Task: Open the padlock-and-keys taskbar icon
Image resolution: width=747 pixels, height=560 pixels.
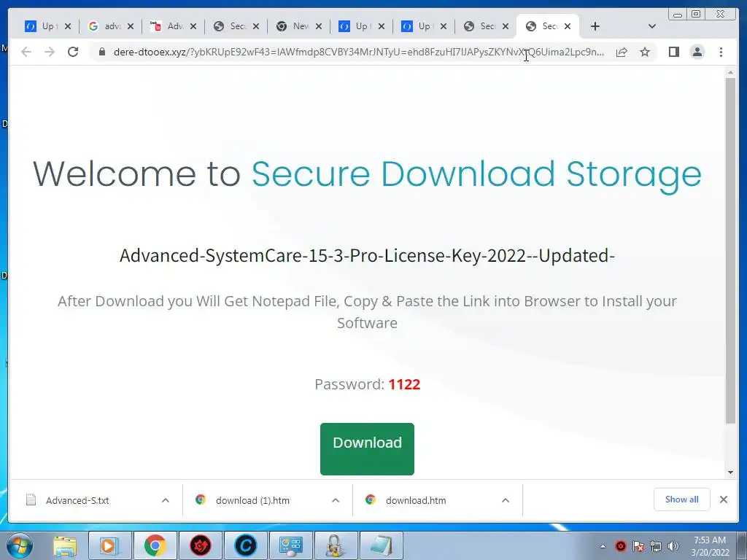Action: click(336, 545)
